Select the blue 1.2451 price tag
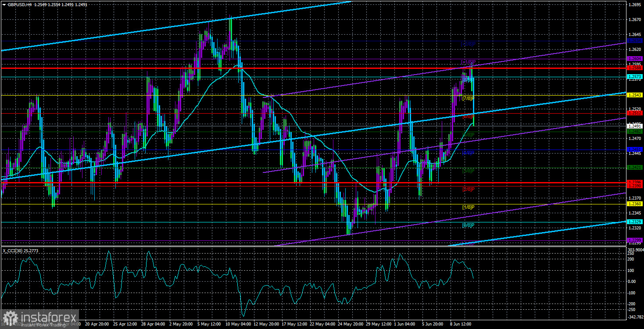Viewport: 644px width, 329px height. click(x=635, y=150)
